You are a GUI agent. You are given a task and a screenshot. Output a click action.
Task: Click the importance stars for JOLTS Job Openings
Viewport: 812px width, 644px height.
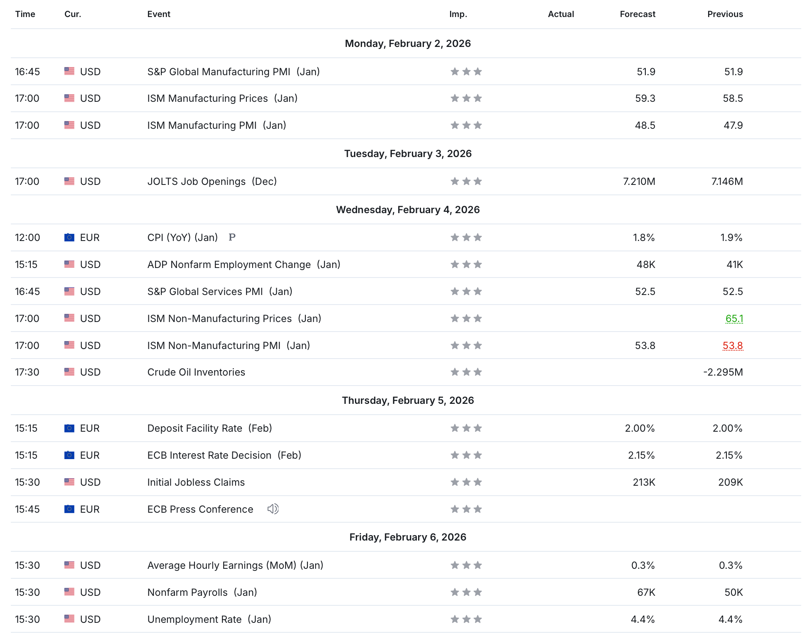(x=466, y=181)
